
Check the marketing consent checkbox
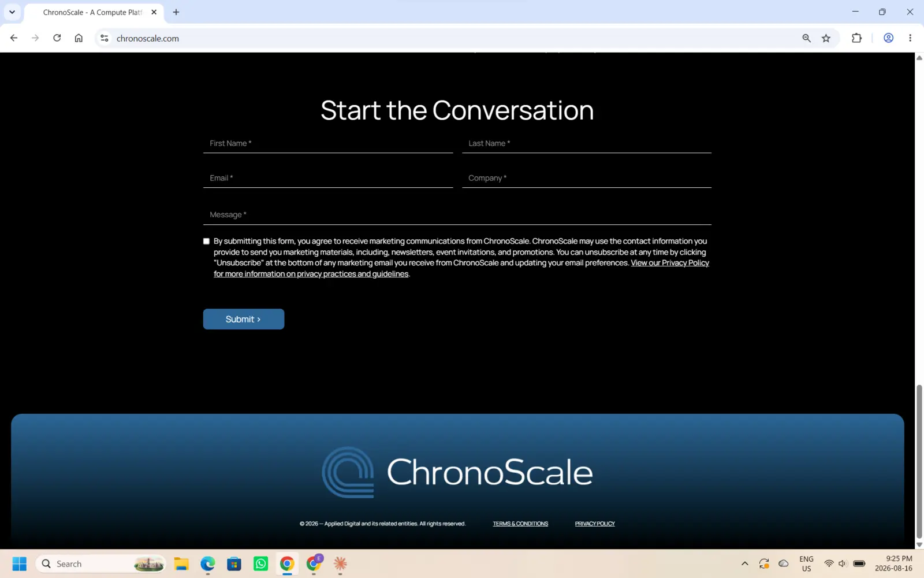(x=206, y=241)
